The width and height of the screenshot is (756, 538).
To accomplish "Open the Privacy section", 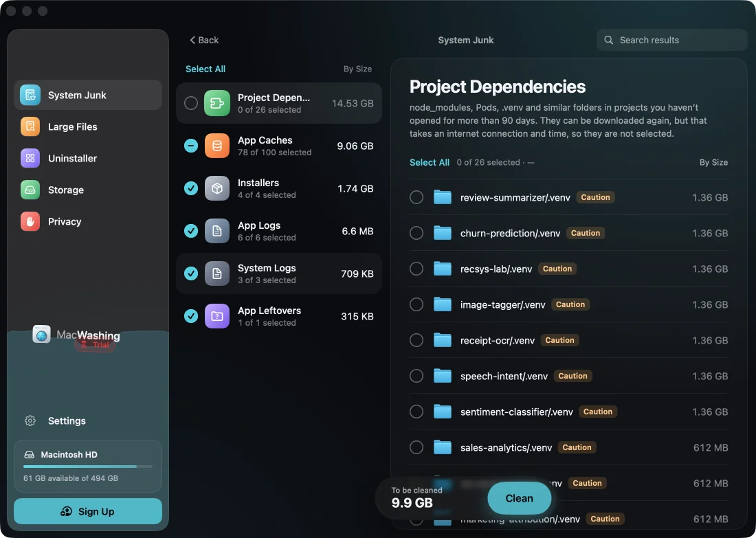I will click(88, 222).
